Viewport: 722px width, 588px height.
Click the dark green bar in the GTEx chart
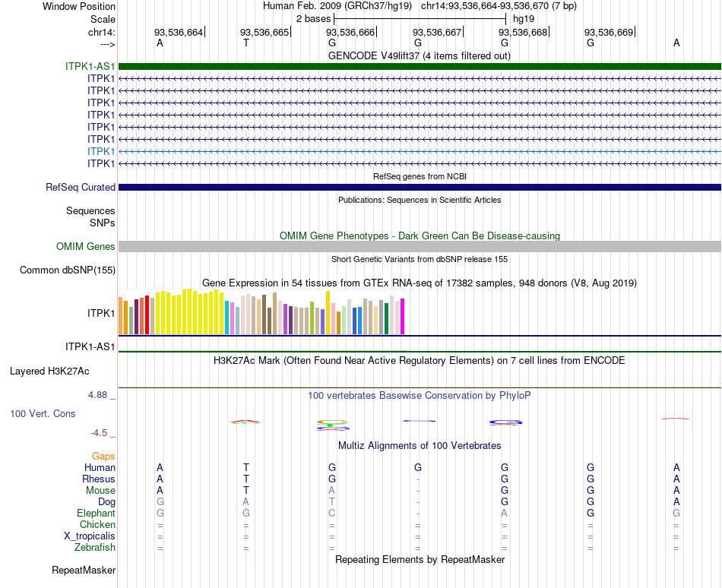click(386, 319)
